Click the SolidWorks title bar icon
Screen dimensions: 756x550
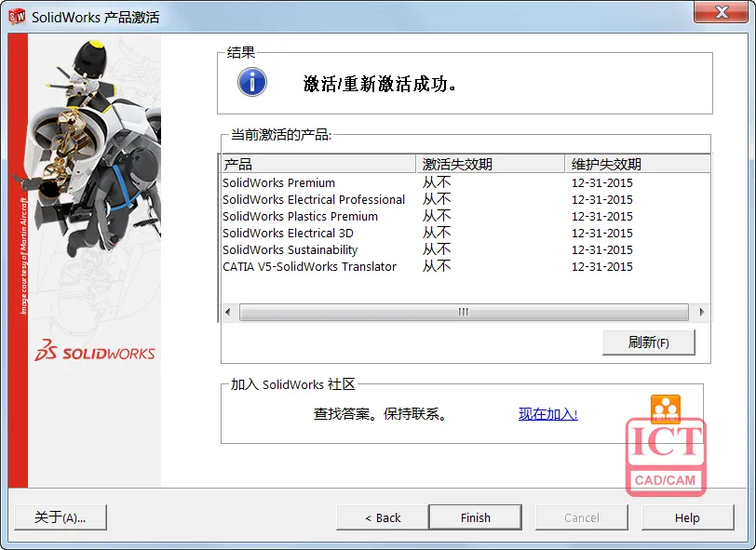click(17, 17)
